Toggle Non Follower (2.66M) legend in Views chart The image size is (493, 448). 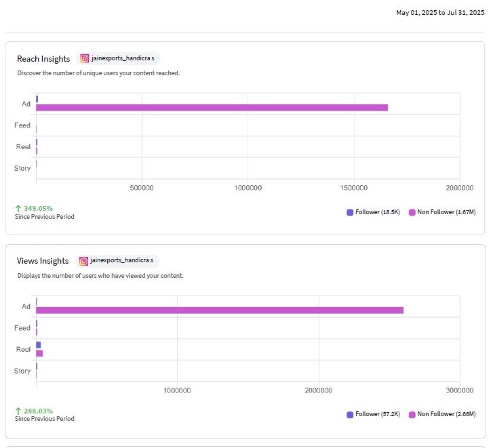click(x=442, y=414)
